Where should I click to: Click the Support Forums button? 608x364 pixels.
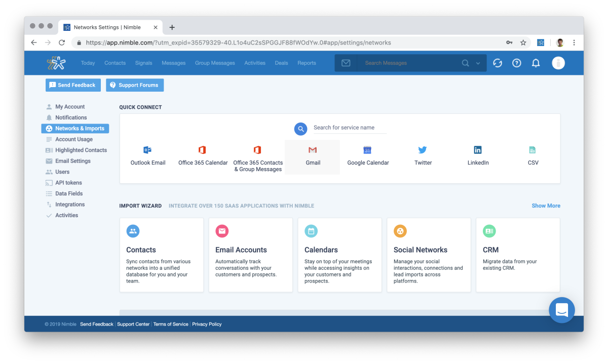pyautogui.click(x=135, y=85)
